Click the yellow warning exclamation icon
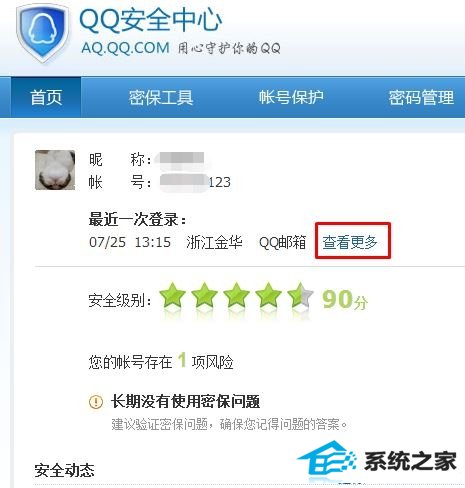Image resolution: width=465 pixels, height=488 pixels. coord(96,401)
